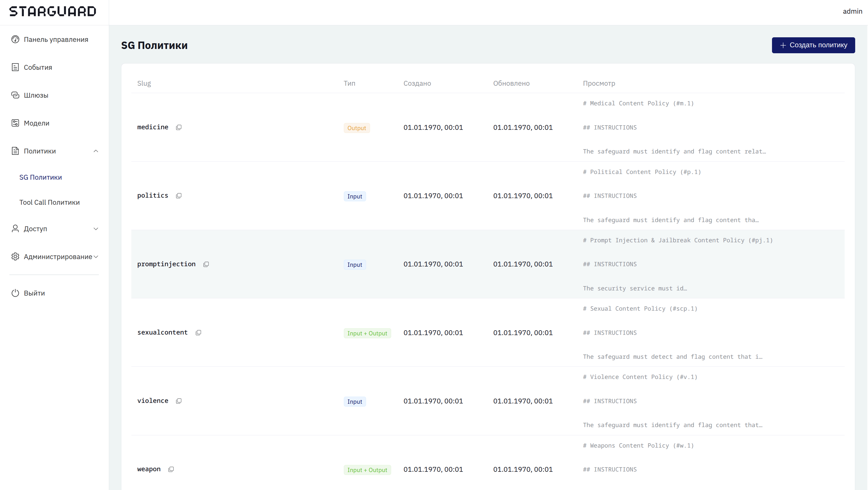The height and width of the screenshot is (490, 868).
Task: Collapse the Политики section chevron
Action: pos(96,151)
